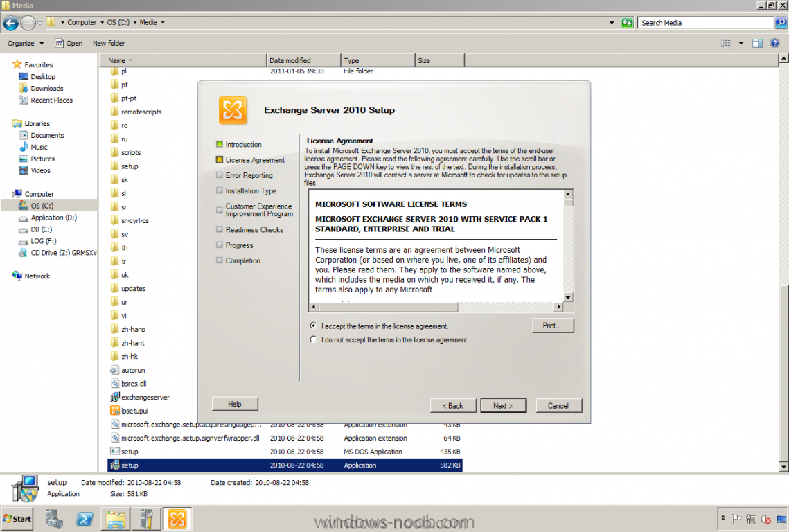The image size is (789, 532).
Task: Select the updates folder
Action: pos(133,288)
